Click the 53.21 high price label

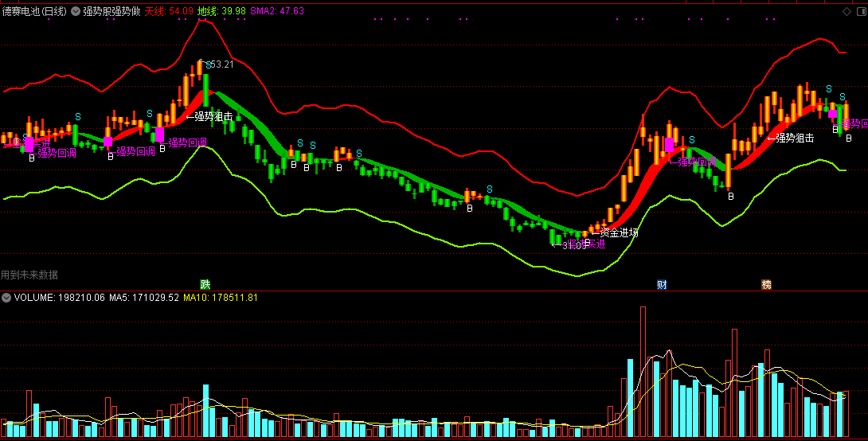point(221,64)
